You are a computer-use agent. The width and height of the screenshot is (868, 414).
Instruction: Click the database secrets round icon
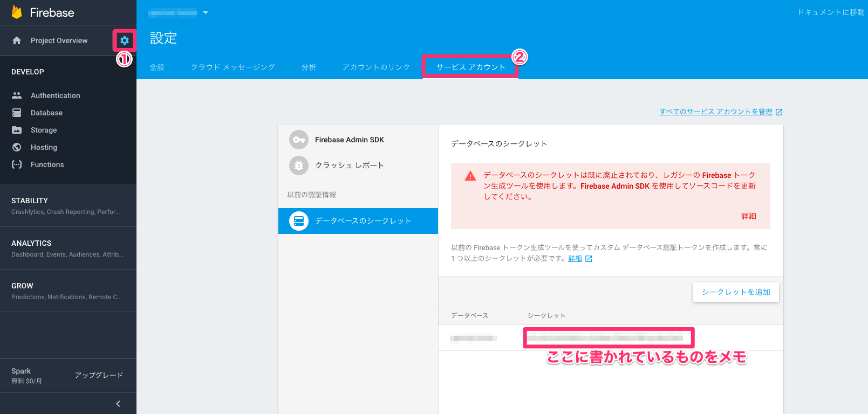point(299,221)
